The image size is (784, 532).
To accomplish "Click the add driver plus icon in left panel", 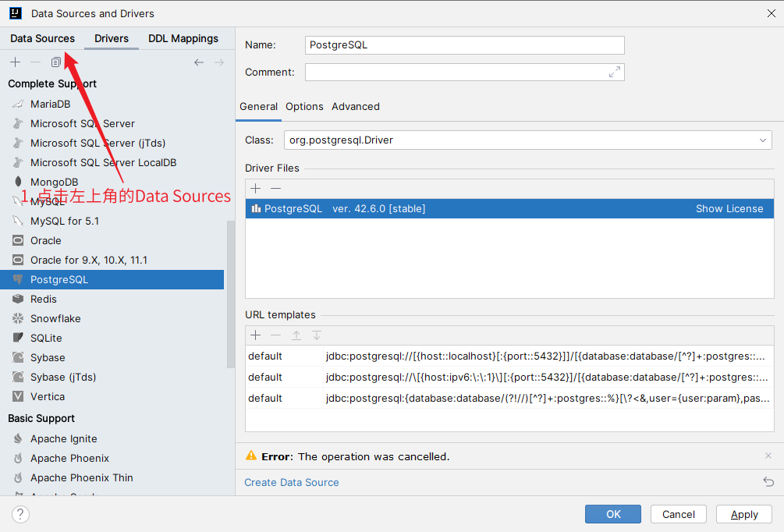I will [15, 62].
